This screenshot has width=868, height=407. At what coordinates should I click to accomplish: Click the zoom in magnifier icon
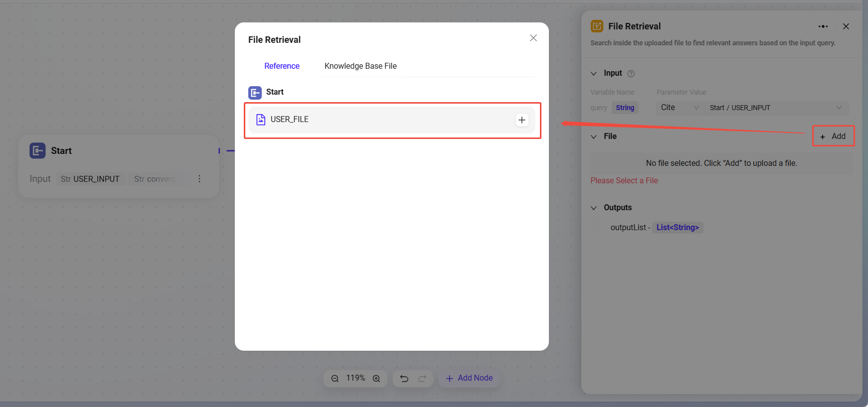coord(376,379)
